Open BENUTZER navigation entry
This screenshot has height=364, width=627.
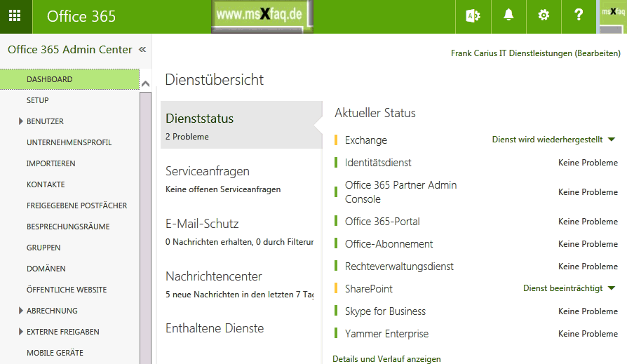tap(45, 121)
